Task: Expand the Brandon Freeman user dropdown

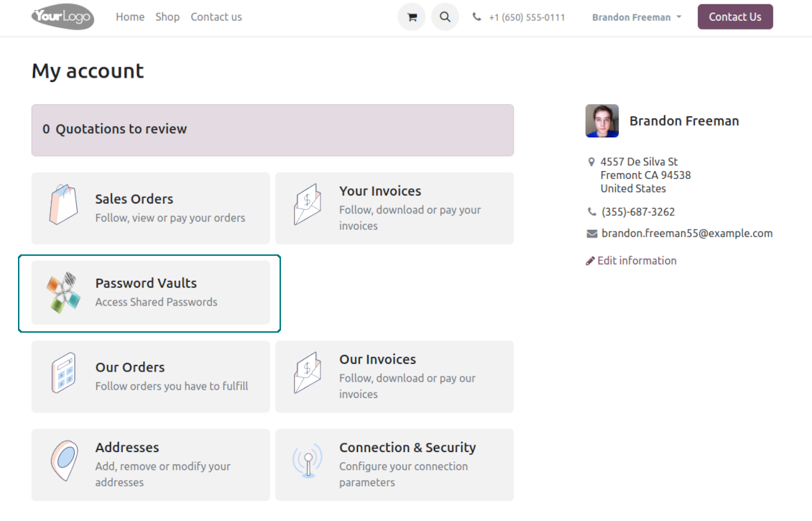Action: [x=636, y=17]
